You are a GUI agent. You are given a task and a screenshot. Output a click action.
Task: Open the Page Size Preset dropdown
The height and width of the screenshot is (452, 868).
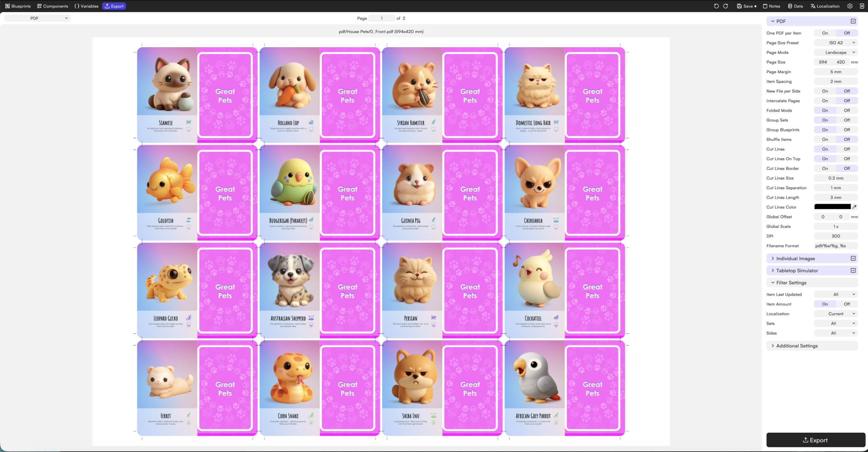836,43
